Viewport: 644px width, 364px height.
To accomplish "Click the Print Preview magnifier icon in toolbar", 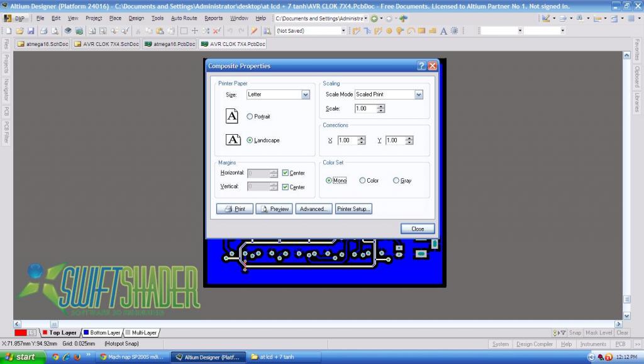I will tap(55, 31).
